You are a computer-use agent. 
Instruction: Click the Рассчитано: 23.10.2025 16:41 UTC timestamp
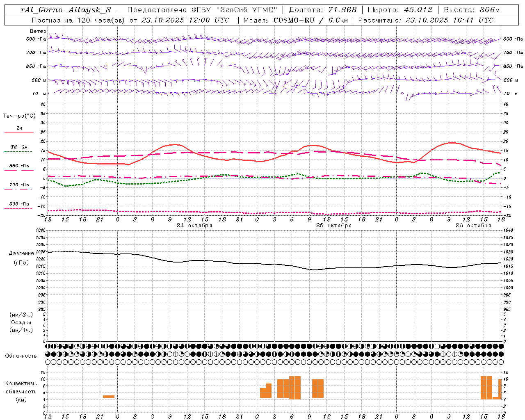[426, 20]
